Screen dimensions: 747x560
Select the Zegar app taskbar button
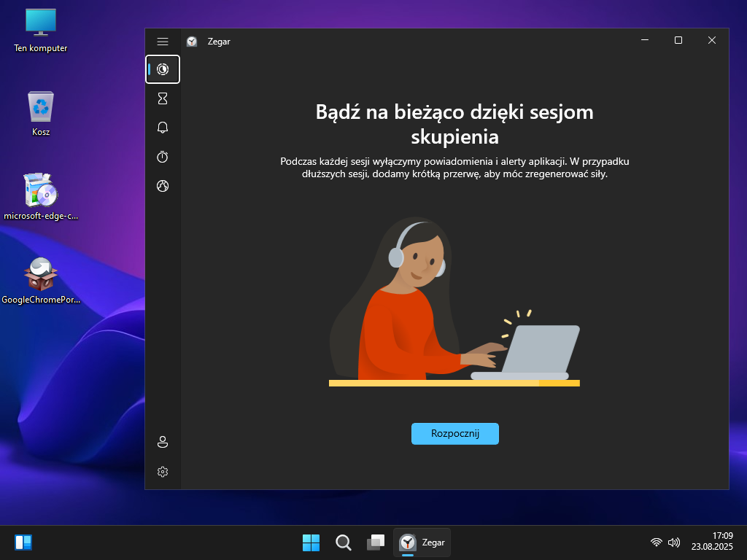422,542
